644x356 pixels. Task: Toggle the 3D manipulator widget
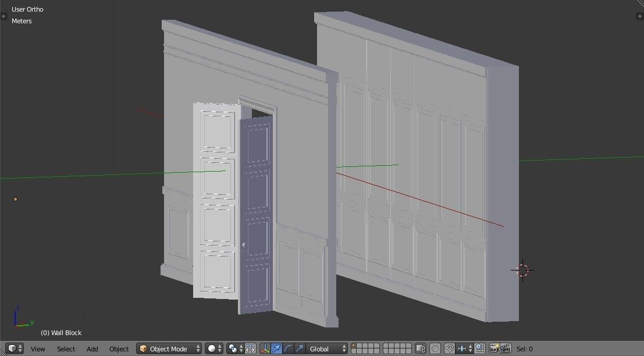click(x=265, y=348)
